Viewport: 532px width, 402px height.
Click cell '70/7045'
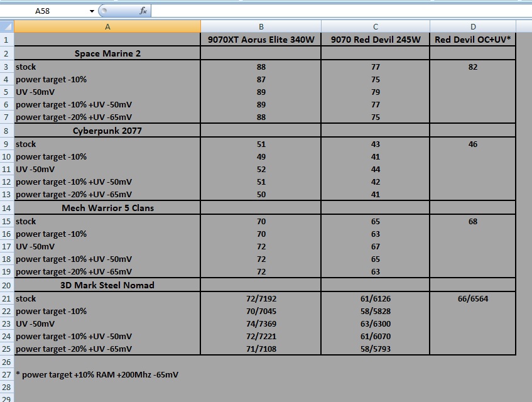click(x=261, y=312)
